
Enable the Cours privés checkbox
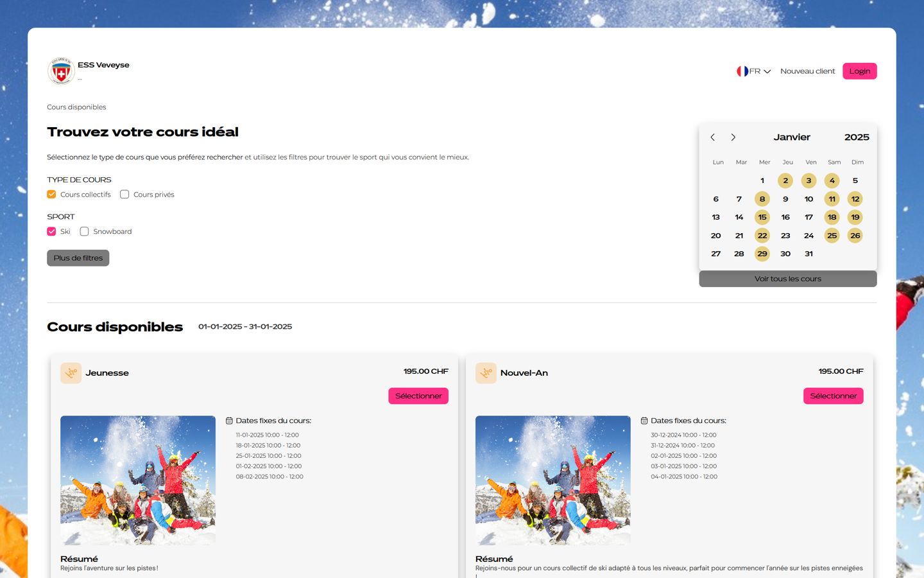click(124, 195)
